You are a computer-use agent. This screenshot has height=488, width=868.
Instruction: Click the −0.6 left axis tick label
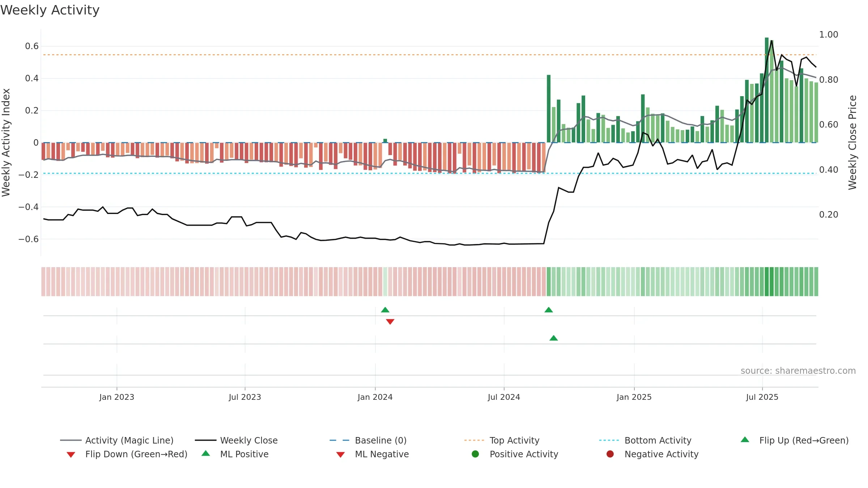29,239
